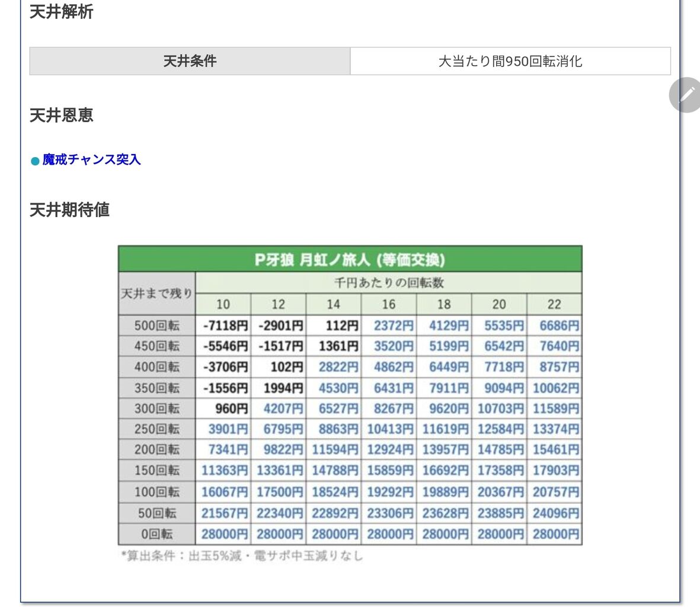700x607 pixels.
Task: Click the 150回転 row label
Action: click(x=156, y=471)
